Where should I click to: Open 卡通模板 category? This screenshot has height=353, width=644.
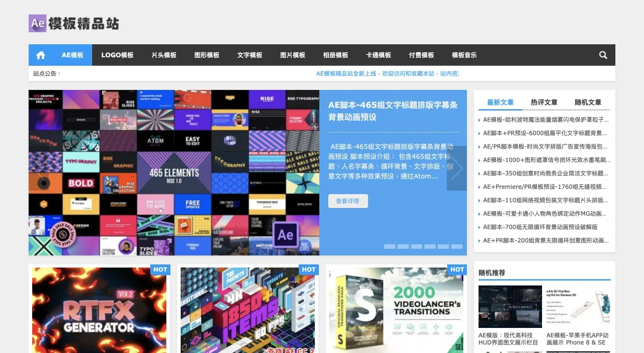[378, 55]
